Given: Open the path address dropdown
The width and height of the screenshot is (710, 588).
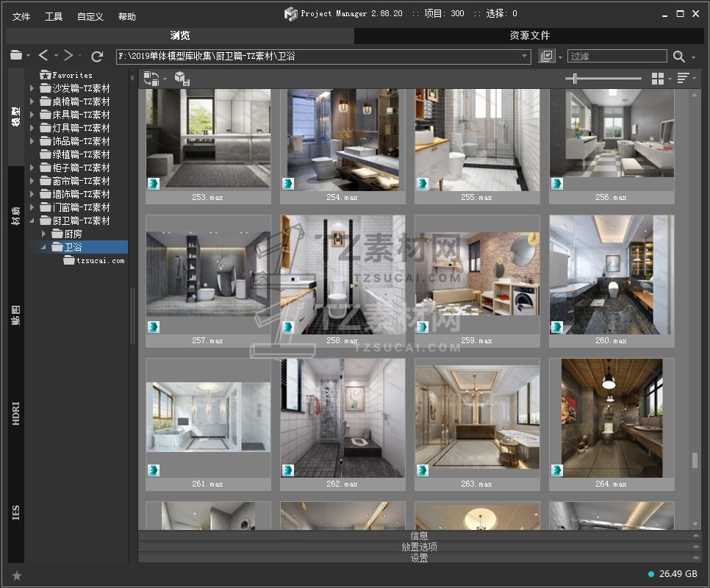Looking at the screenshot, I should (x=525, y=57).
